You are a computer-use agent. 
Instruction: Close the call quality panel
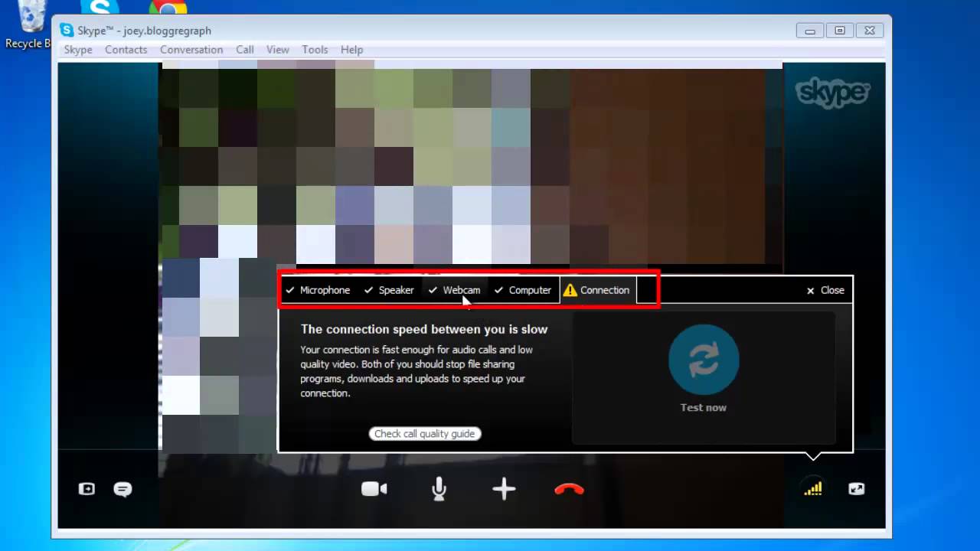tap(825, 290)
